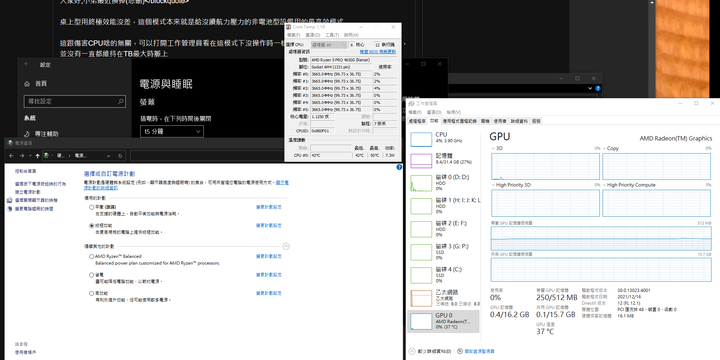Switch to Details tab in Task Manager

[x=519, y=121]
